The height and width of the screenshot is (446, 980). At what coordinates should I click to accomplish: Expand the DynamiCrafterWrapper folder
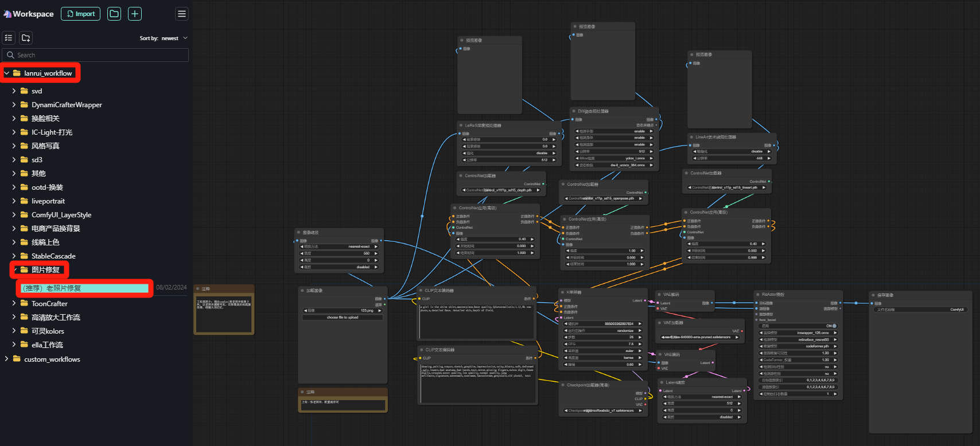pyautogui.click(x=14, y=104)
